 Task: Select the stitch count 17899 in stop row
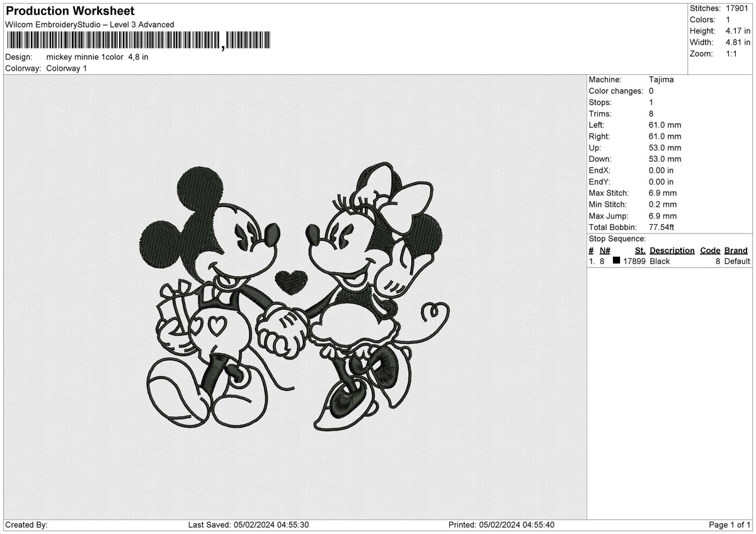pyautogui.click(x=634, y=261)
